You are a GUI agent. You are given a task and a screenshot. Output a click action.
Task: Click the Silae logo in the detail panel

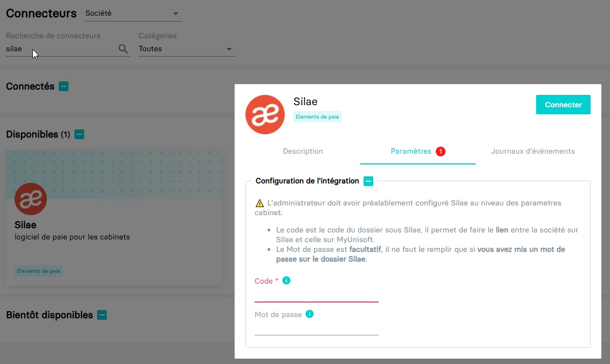[x=265, y=115]
